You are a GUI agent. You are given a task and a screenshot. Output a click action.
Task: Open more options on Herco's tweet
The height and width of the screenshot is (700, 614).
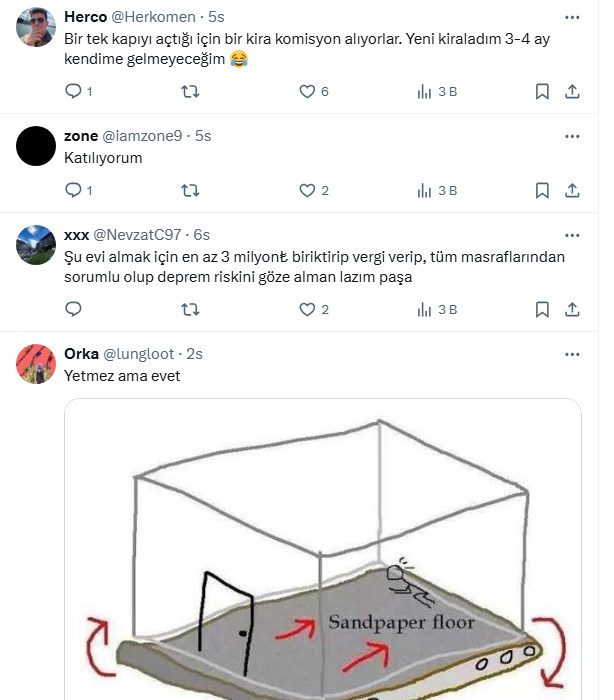click(x=571, y=17)
